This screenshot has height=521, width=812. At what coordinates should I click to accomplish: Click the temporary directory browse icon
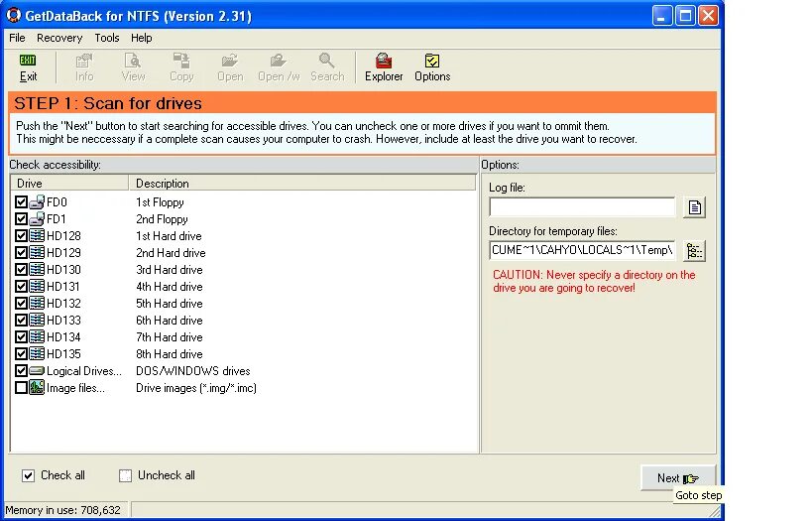tap(694, 251)
